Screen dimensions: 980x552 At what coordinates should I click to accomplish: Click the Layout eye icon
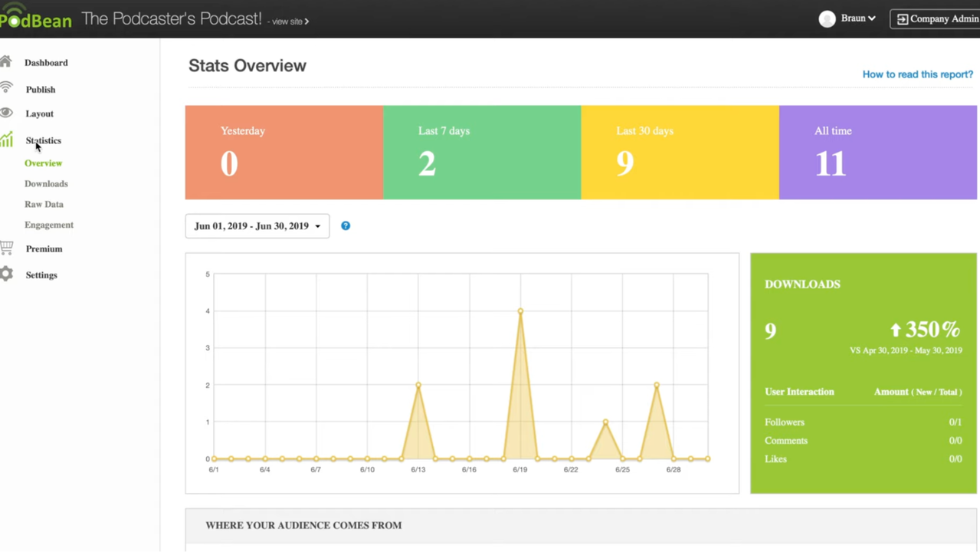(6, 113)
